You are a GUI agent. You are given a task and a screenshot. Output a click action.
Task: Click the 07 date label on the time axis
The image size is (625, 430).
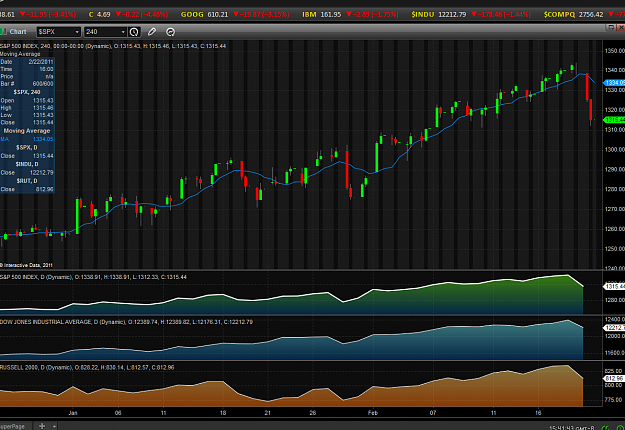click(433, 413)
